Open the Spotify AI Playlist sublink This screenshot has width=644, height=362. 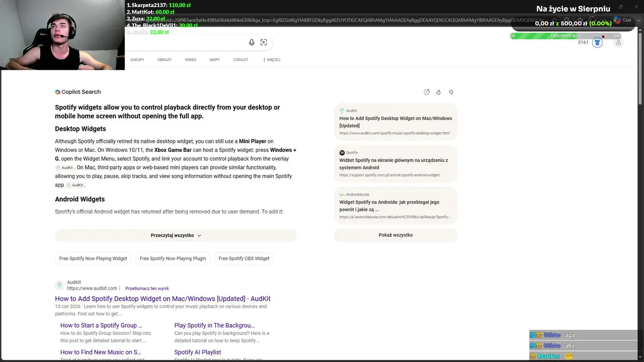(x=198, y=352)
